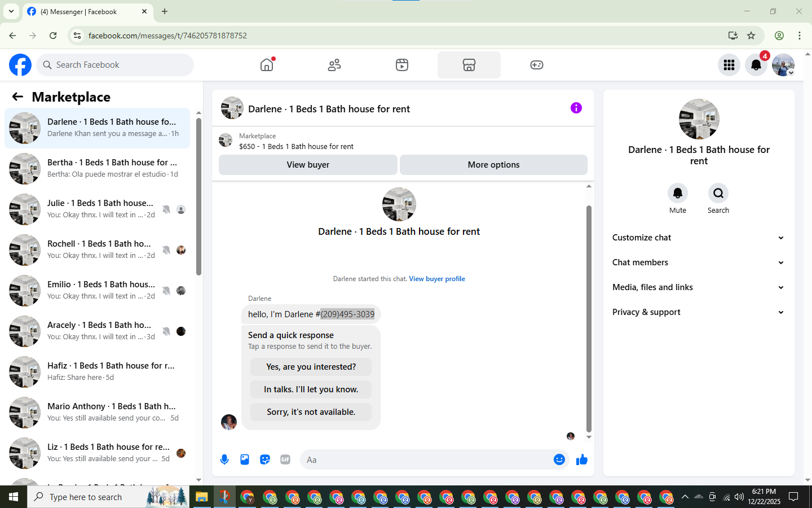Viewport: 812px width, 508px height.
Task: Open the Windows Start menu
Action: tap(14, 497)
